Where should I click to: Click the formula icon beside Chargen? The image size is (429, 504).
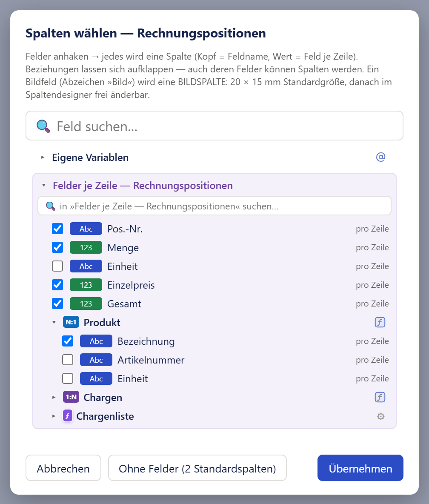[380, 397]
